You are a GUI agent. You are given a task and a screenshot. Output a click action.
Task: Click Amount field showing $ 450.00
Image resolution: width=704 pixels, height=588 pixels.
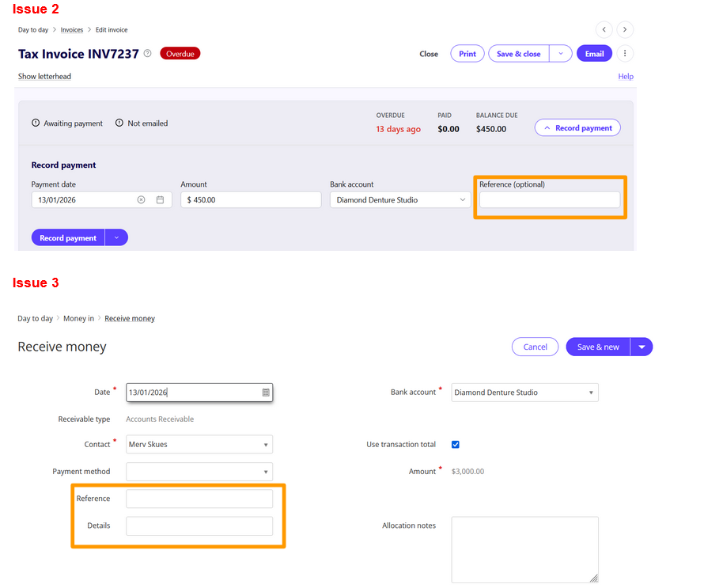(x=251, y=200)
